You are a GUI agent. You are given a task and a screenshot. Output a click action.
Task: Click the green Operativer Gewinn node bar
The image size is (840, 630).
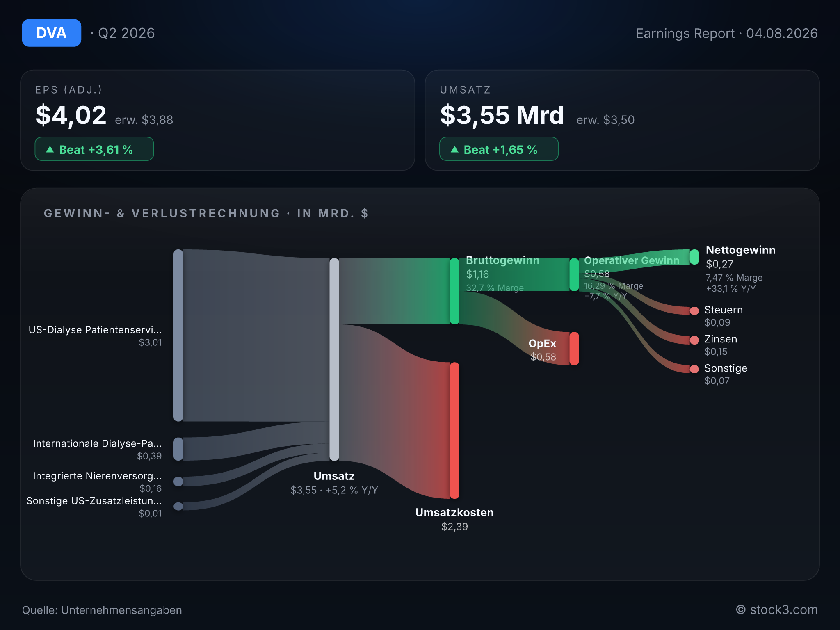574,275
